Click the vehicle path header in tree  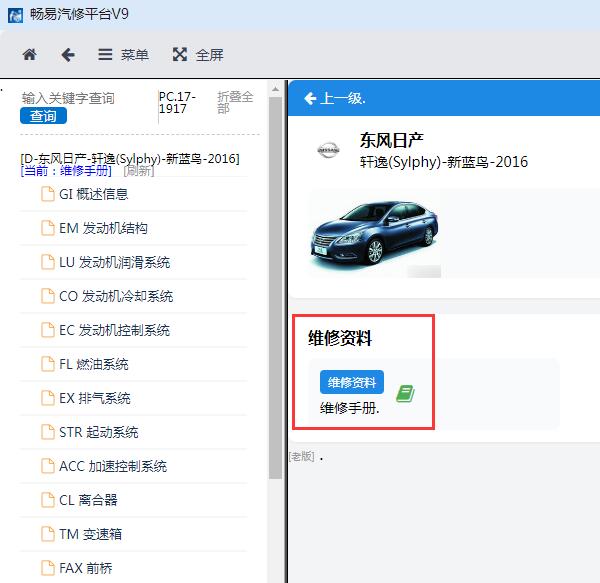(x=130, y=158)
